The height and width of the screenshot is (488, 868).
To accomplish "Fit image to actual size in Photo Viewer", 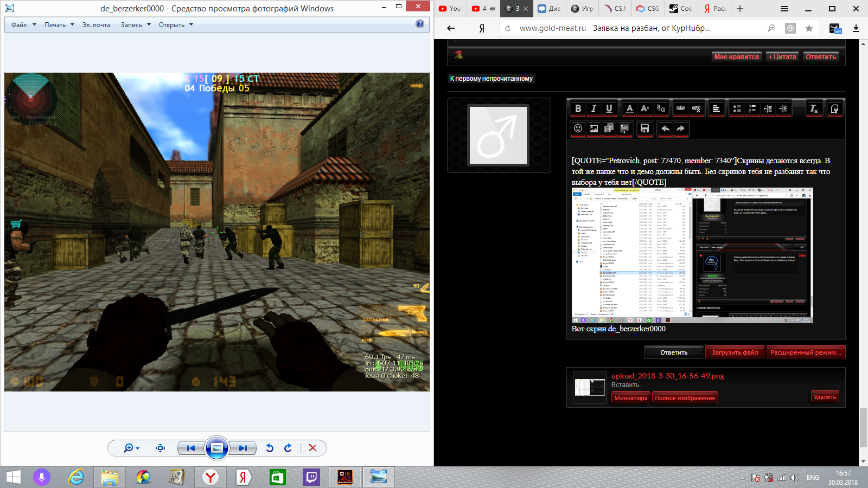I will click(160, 448).
